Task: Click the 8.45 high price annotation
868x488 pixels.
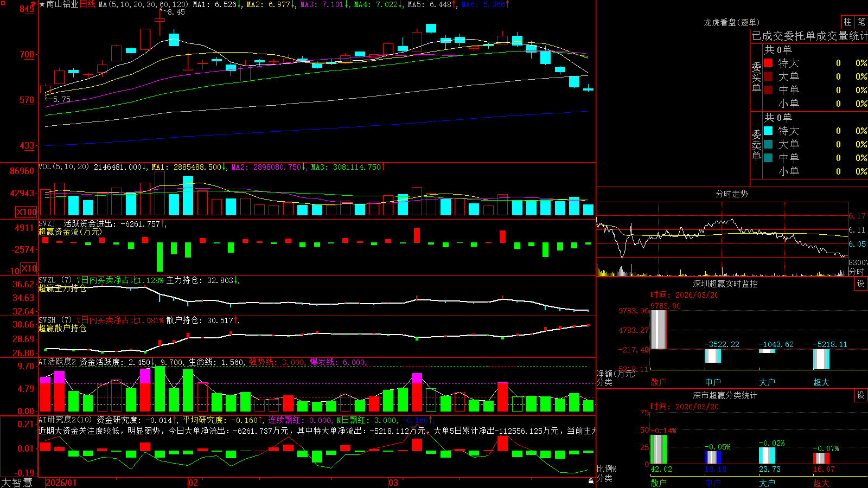Action: click(x=176, y=12)
